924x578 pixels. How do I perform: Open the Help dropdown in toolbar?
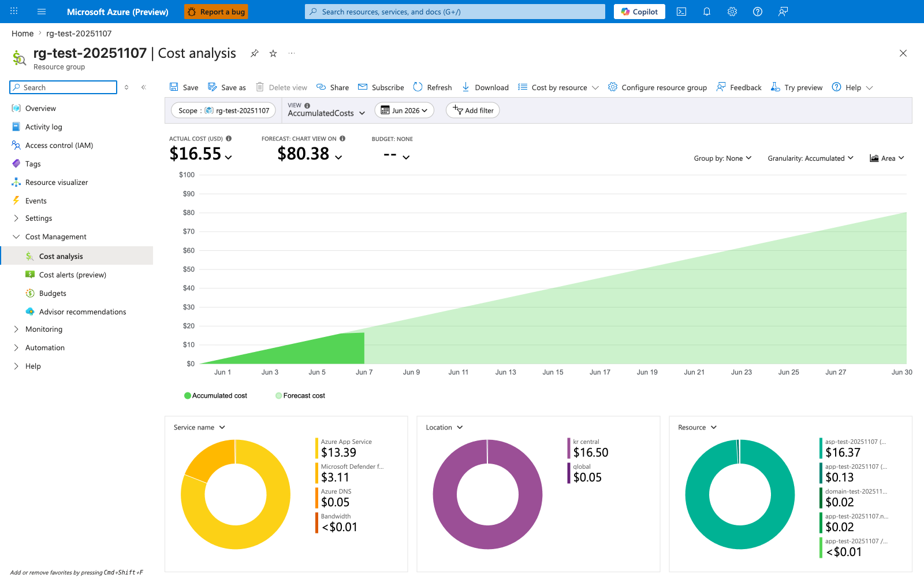(852, 87)
